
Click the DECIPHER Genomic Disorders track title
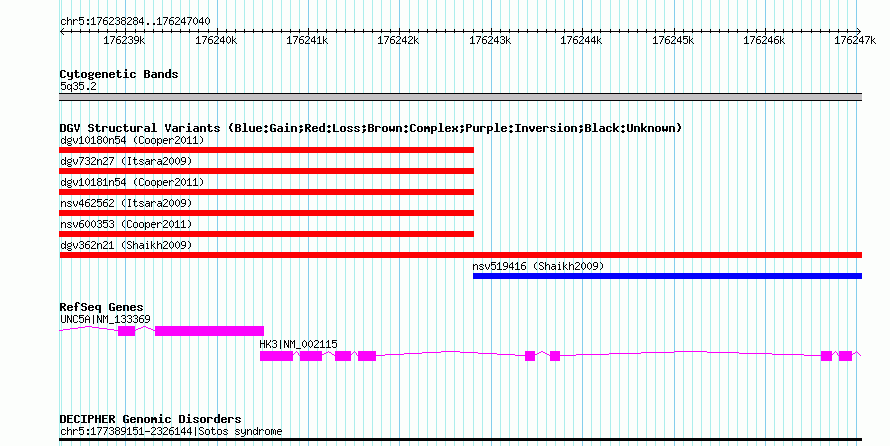(150, 419)
